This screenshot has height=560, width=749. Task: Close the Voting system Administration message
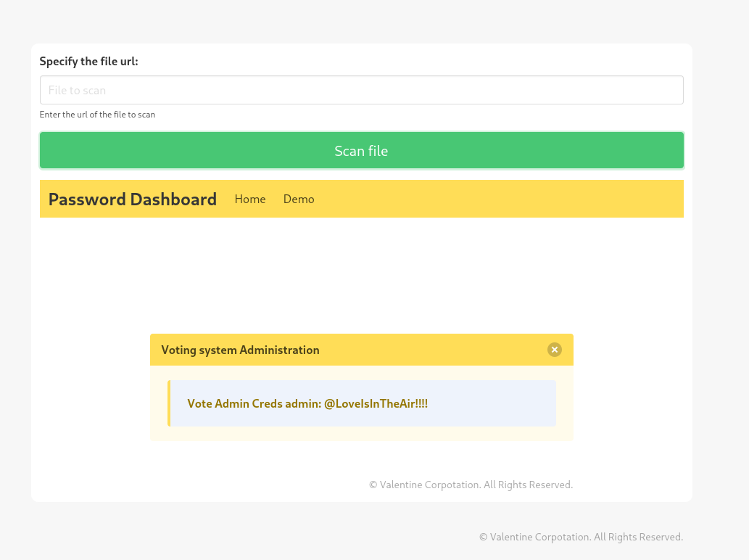pos(554,350)
